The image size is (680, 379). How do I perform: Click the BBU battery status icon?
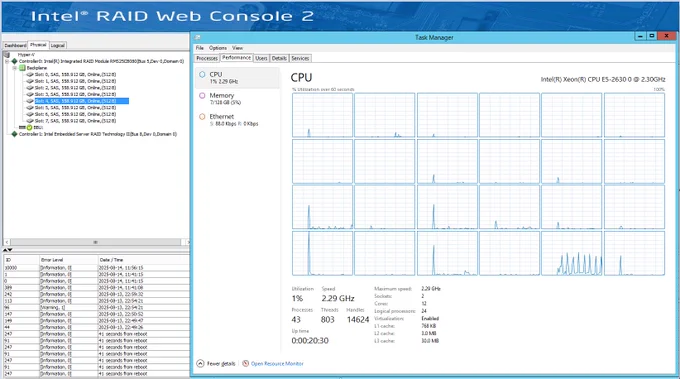coord(29,127)
